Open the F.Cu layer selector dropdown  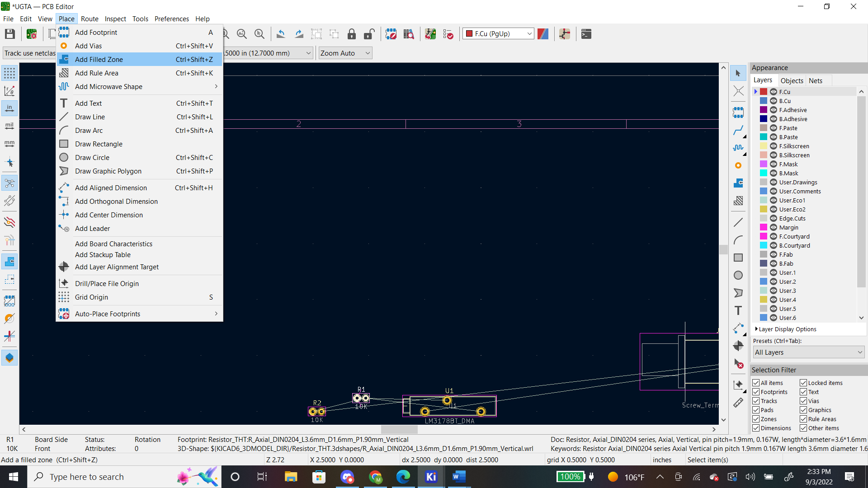tap(498, 34)
